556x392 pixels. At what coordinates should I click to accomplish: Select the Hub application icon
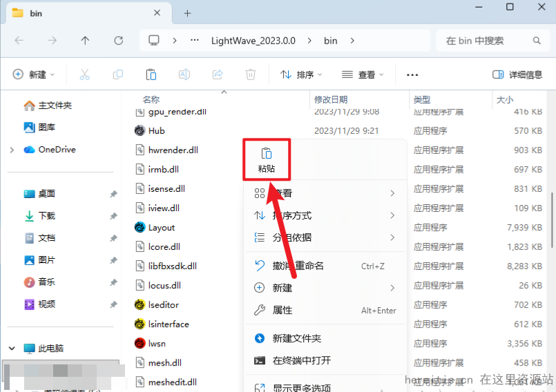(x=140, y=131)
